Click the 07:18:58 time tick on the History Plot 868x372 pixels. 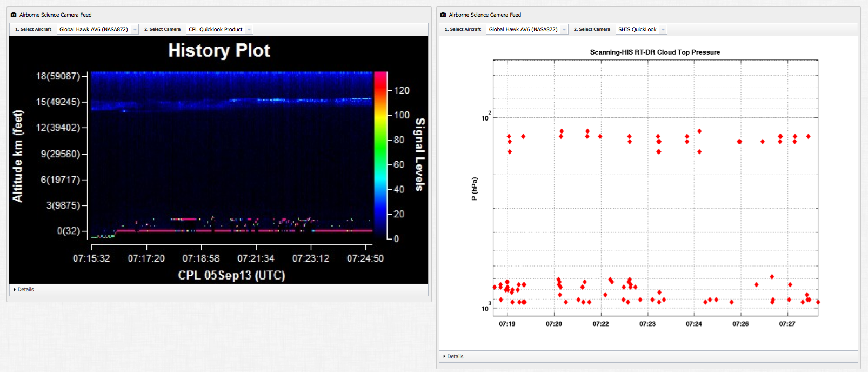[201, 258]
